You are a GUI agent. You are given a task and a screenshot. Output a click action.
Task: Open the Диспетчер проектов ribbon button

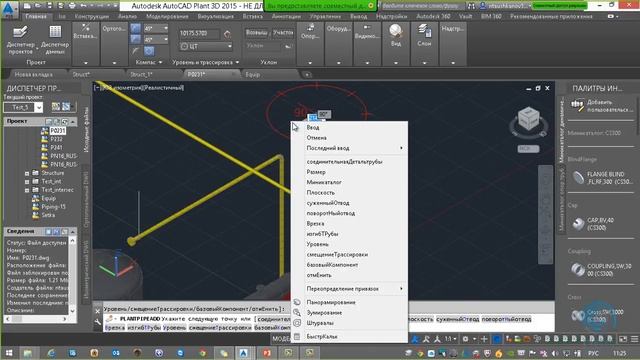coord(20,40)
